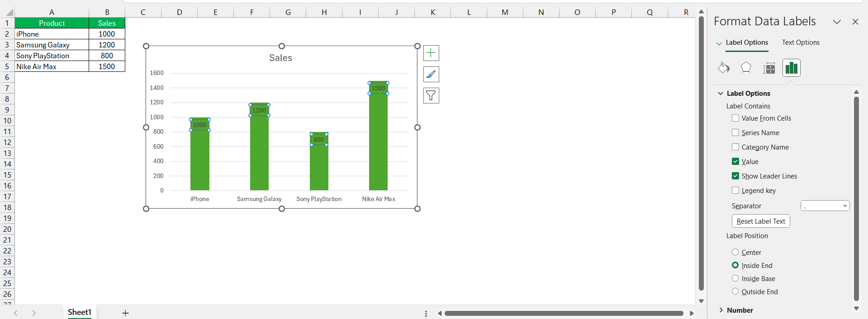Screen dimensions: 868x319
Task: Open the Chart Styles paintbrush button
Action: click(431, 74)
